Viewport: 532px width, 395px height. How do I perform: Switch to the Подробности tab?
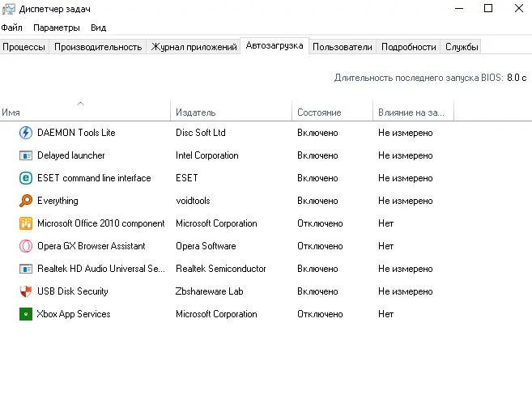click(409, 47)
